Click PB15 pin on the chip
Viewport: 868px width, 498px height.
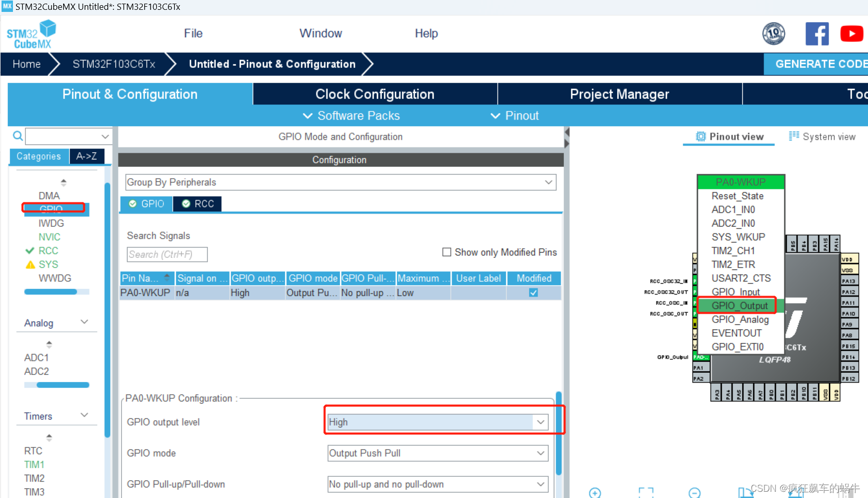(x=849, y=346)
